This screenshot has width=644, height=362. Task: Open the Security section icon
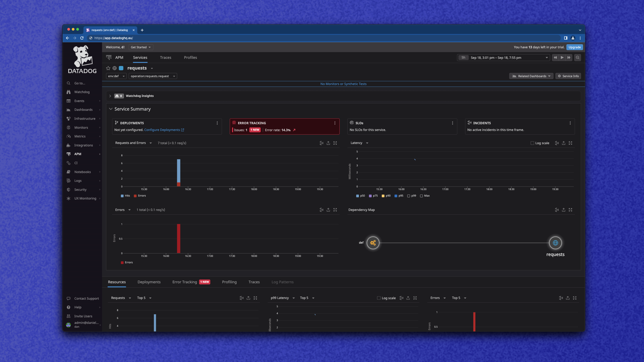(69, 189)
